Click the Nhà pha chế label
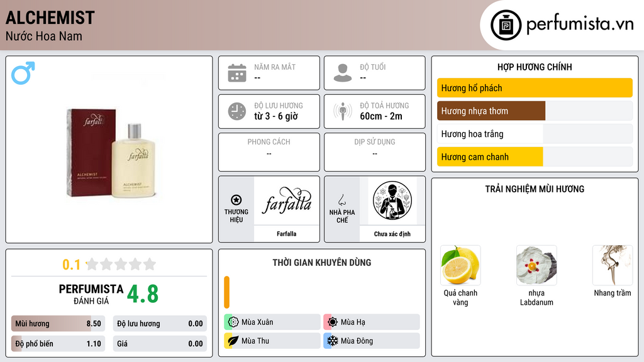The image size is (644, 362). pos(342,216)
